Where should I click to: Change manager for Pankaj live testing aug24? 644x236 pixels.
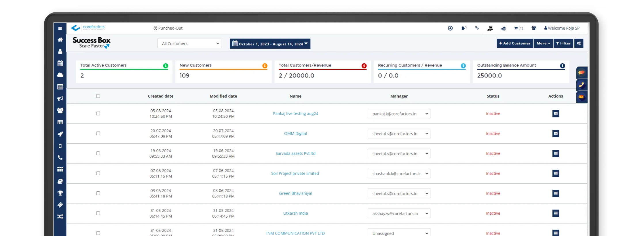pos(399,114)
